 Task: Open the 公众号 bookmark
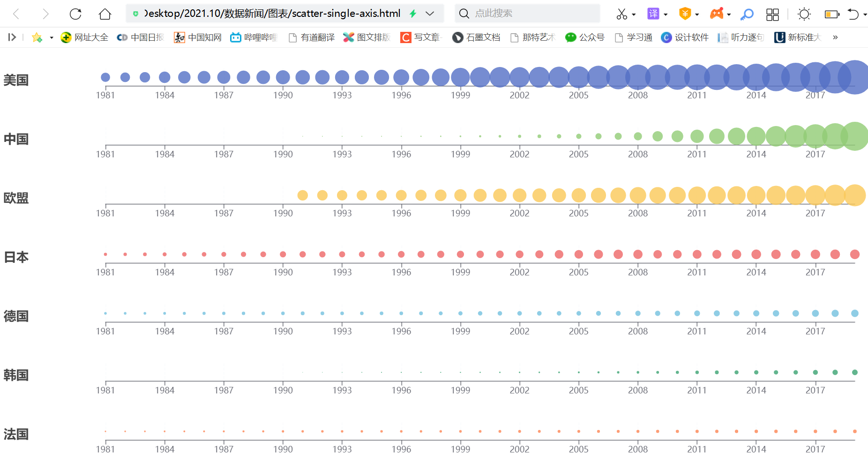tap(585, 37)
